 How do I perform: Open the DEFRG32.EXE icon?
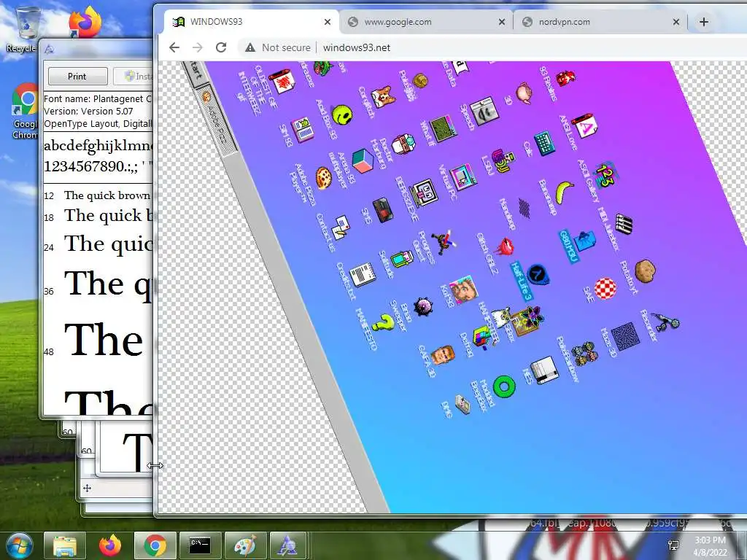click(x=424, y=192)
